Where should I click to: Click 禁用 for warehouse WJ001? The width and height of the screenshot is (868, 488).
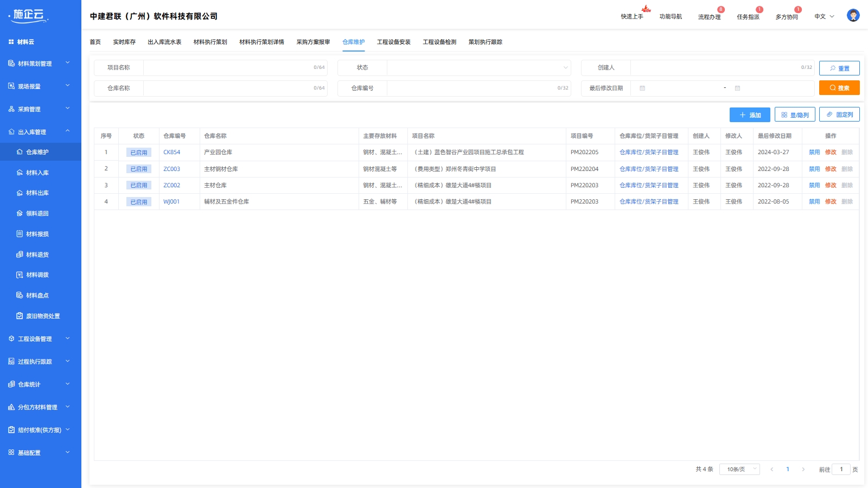814,201
